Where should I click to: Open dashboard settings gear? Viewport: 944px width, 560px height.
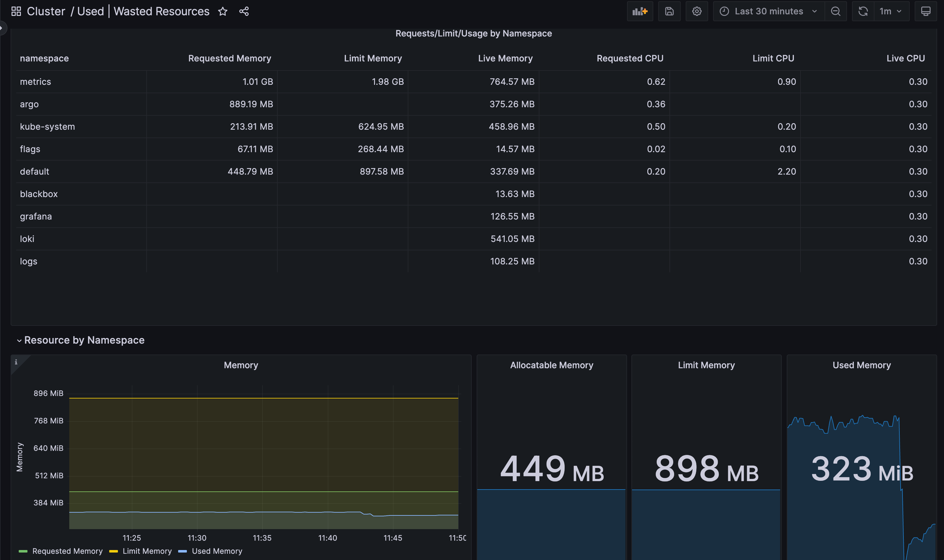[x=696, y=11]
